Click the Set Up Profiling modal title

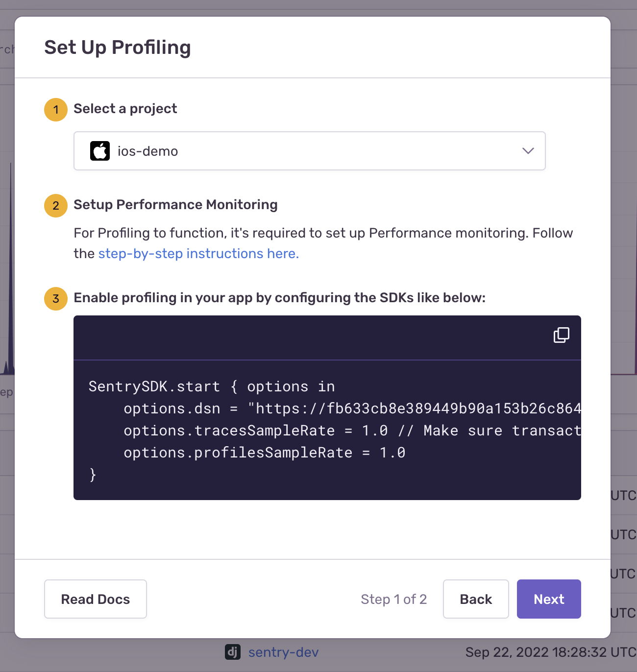tap(118, 48)
